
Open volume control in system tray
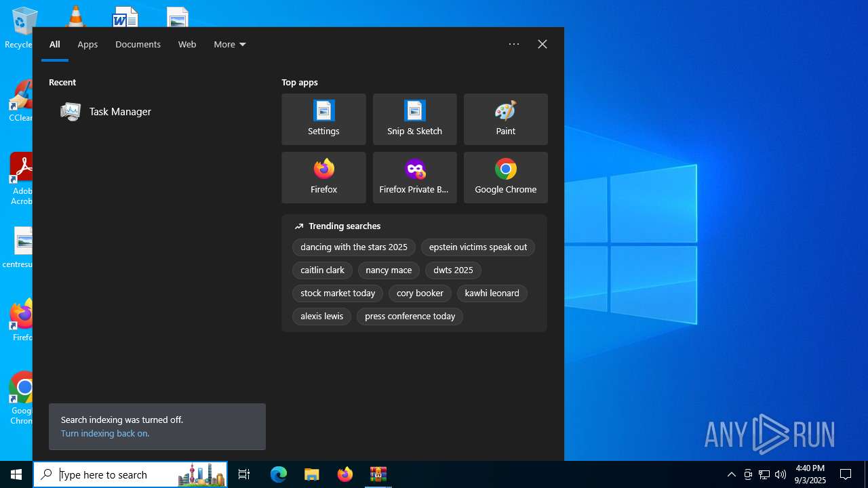[x=781, y=474]
